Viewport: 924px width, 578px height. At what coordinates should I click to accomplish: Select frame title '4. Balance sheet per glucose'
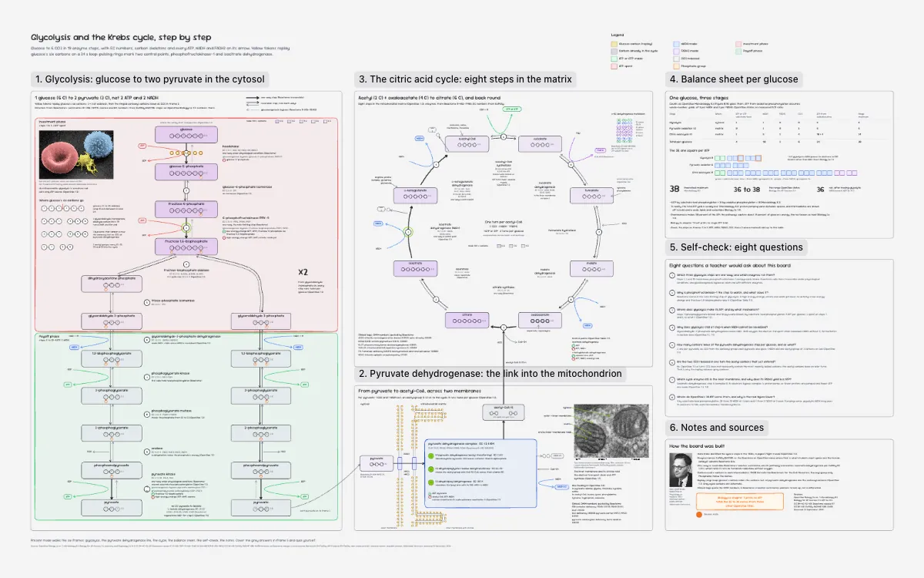733,79
